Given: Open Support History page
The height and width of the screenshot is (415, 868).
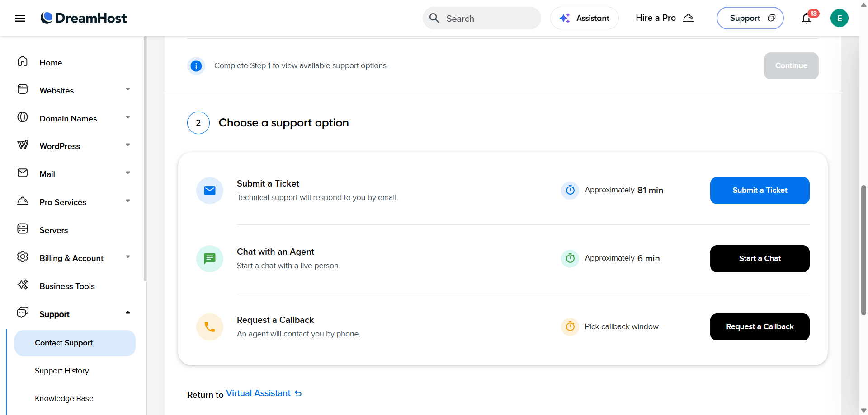Looking at the screenshot, I should coord(61,371).
